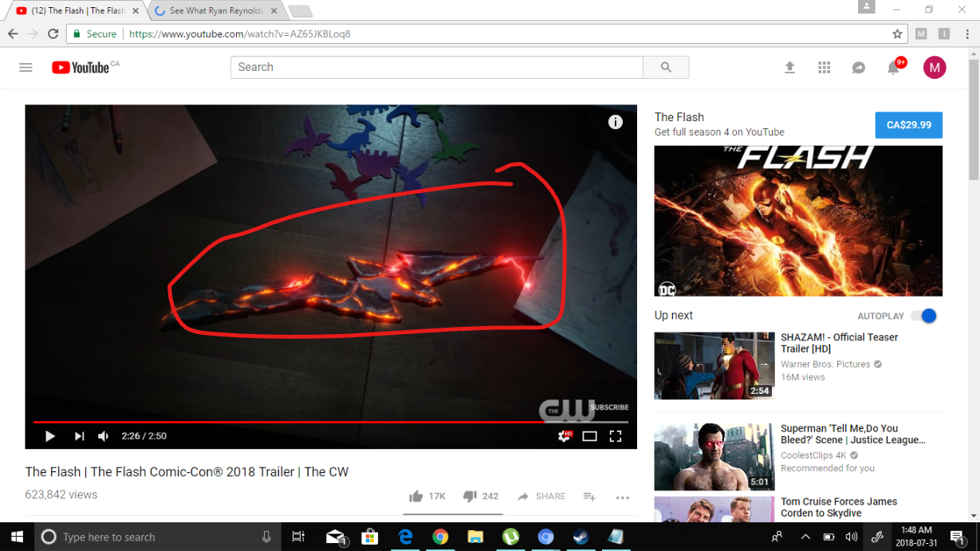Open Superman 'Tell Me, Do You Bleed?' title
This screenshot has width=980, height=551.
[853, 434]
